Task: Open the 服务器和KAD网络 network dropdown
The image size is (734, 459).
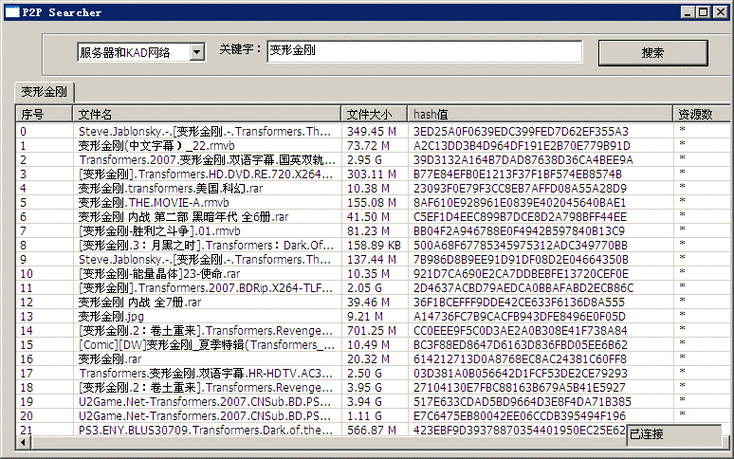Action: click(197, 52)
